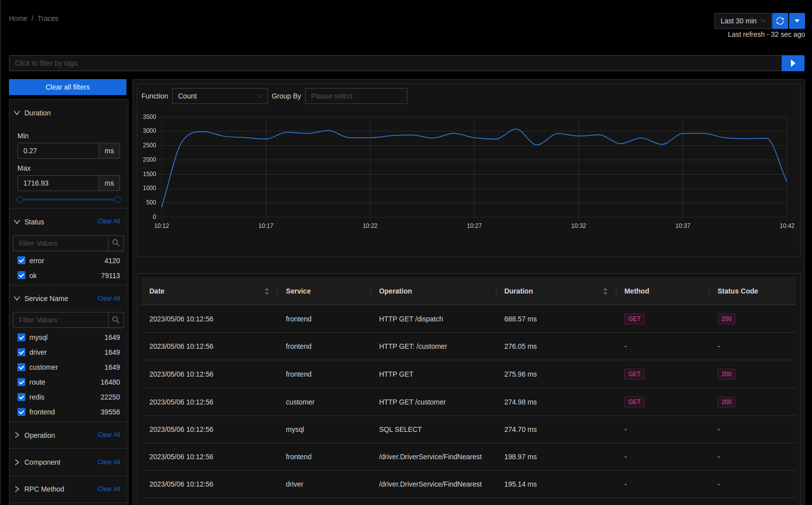Run the tag filter query
812x505 pixels.
click(x=793, y=63)
